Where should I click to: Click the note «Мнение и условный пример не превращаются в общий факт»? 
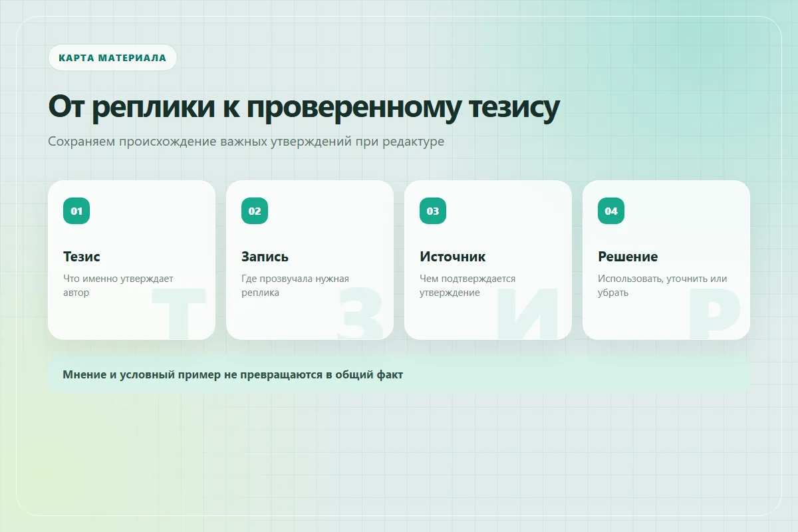(399, 374)
